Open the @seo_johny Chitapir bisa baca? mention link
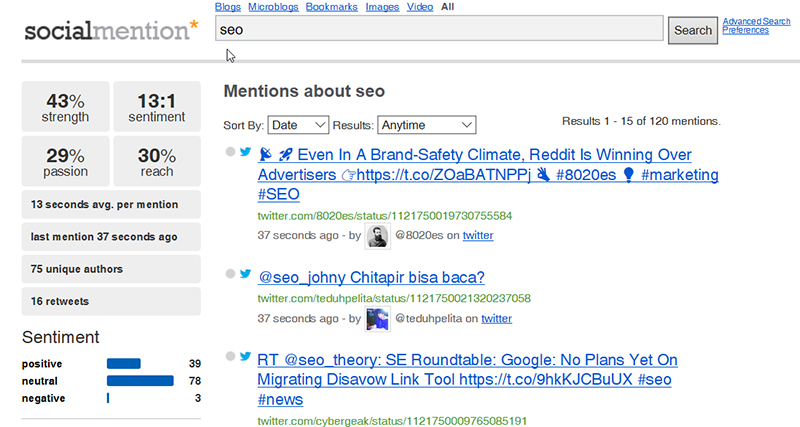 371,278
